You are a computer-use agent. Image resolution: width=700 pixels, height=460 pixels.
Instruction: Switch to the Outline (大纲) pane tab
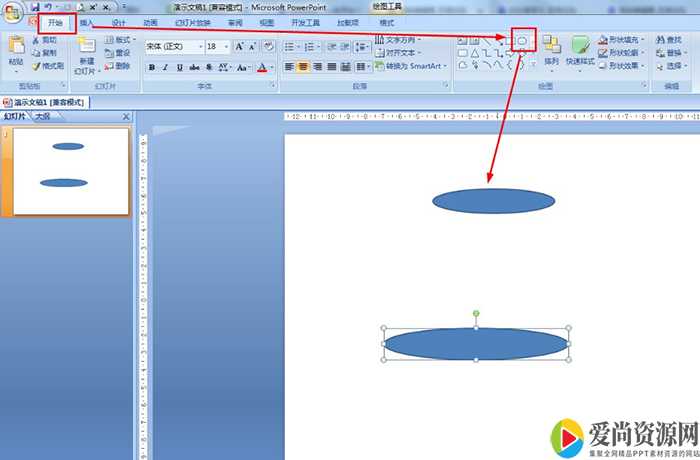(x=42, y=117)
